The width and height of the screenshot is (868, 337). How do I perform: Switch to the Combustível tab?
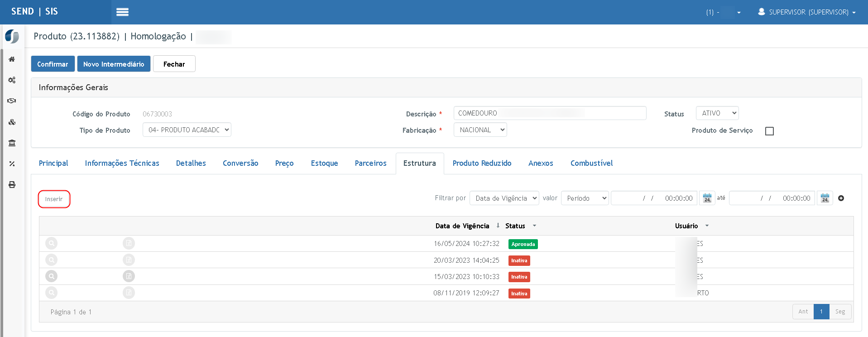592,163
